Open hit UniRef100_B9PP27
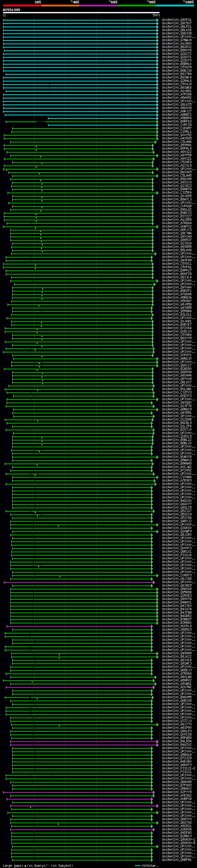This screenshot has height=868, width=197. [177, 270]
